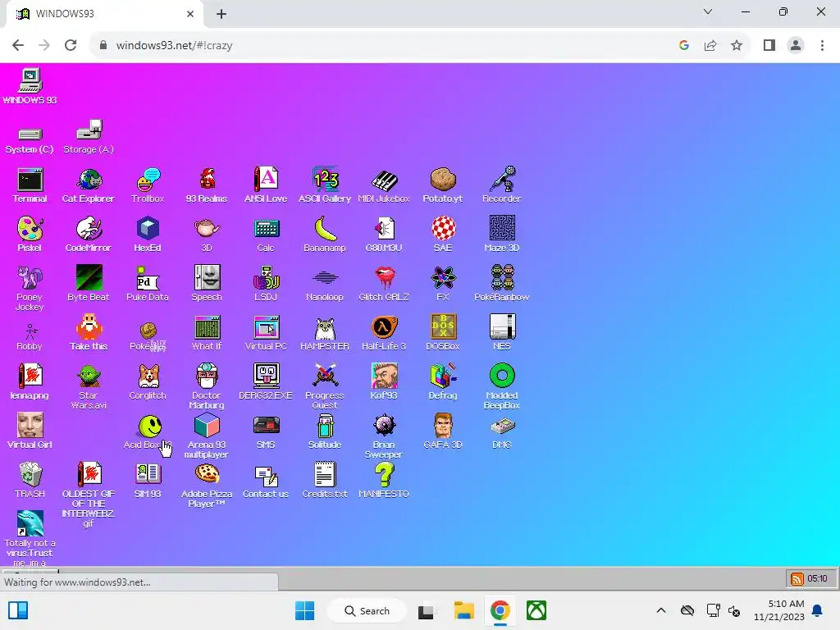Launch Kof'93 icon
Image resolution: width=840 pixels, height=630 pixels.
(x=384, y=382)
